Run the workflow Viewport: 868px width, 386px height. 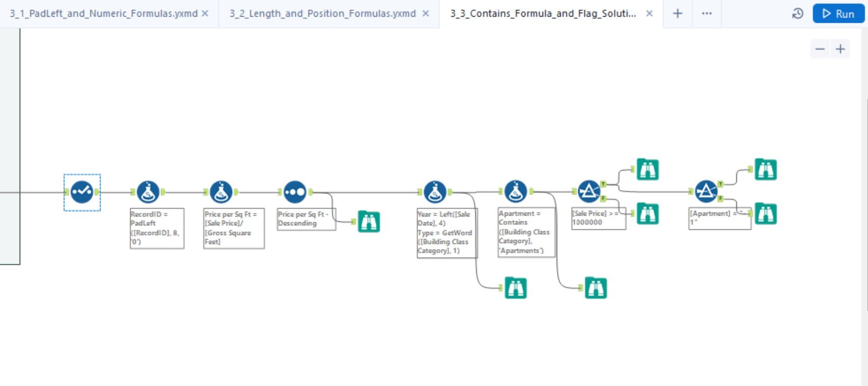coord(838,14)
